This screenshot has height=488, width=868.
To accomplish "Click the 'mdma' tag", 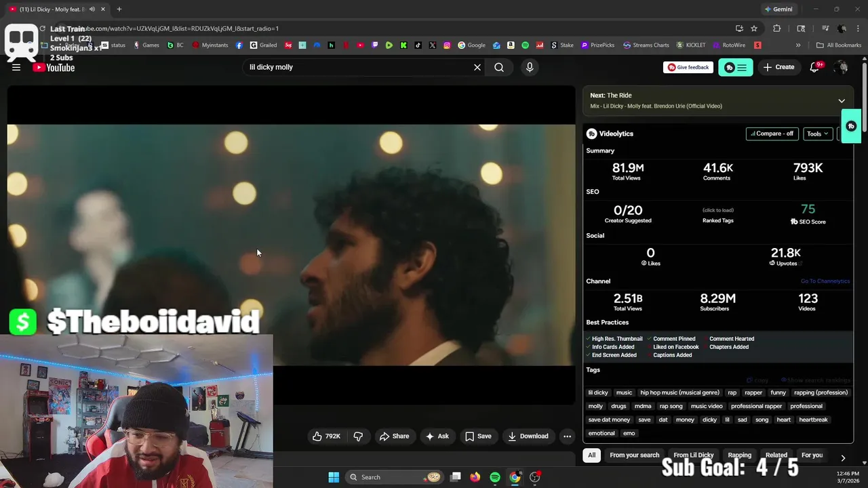I will pyautogui.click(x=643, y=406).
